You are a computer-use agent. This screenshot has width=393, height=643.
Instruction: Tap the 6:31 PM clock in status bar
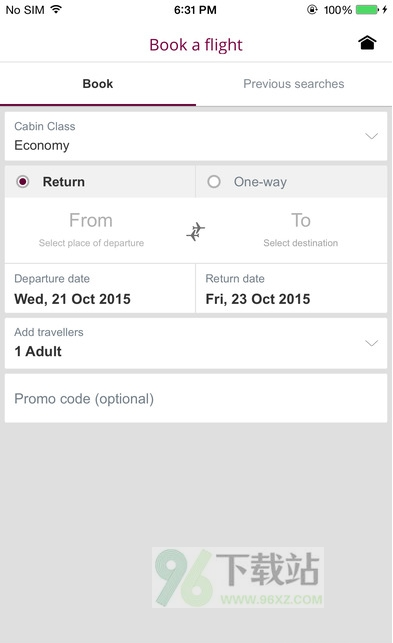(195, 10)
